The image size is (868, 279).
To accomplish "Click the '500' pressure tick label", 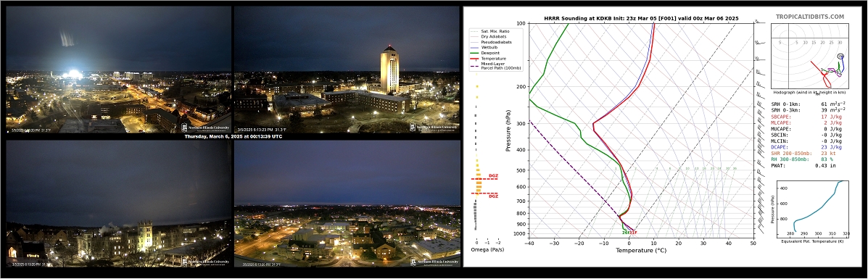I will point(521,170).
